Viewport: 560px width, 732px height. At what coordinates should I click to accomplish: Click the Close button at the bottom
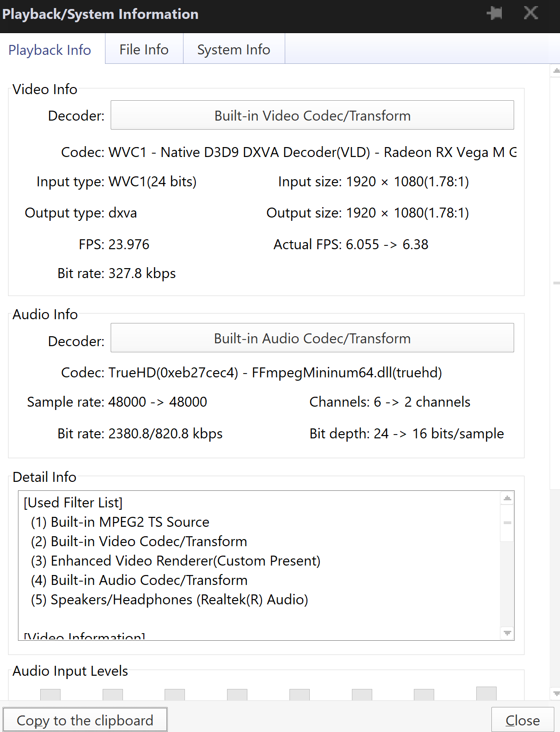click(523, 720)
